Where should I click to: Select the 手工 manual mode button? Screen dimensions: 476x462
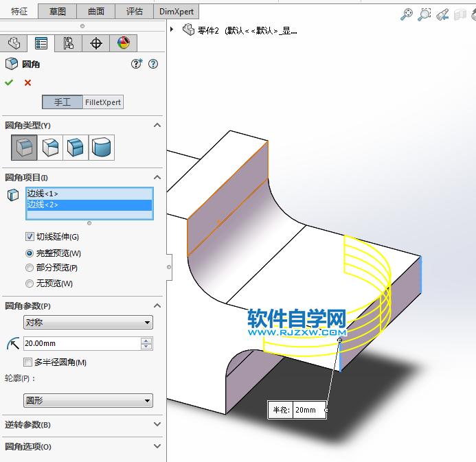(63, 102)
